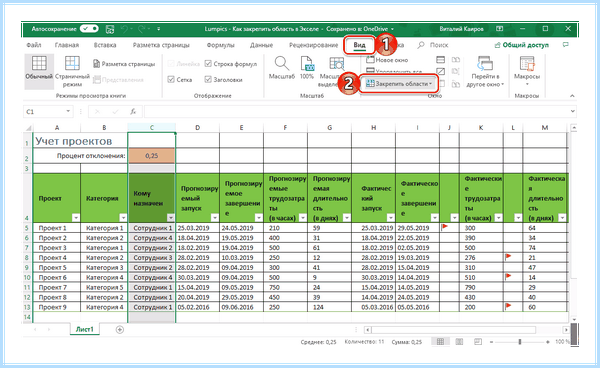Open filter dropdown for Фактический запуск column

point(391,218)
